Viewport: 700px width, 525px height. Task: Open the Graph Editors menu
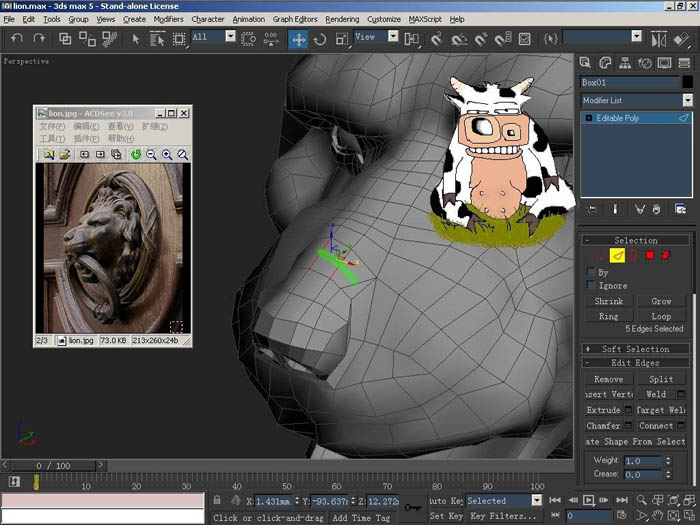coord(295,19)
